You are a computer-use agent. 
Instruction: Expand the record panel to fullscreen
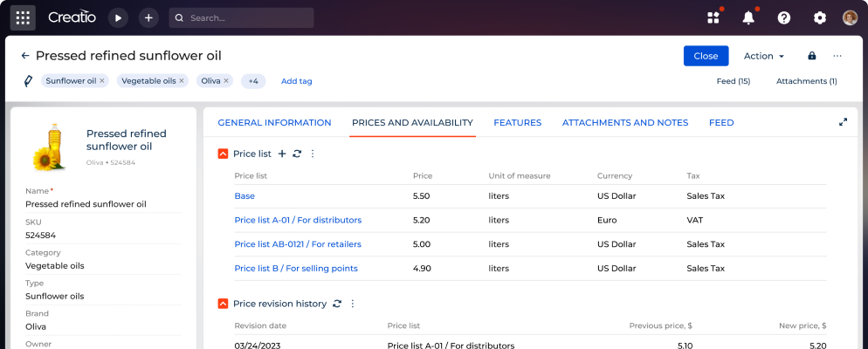(843, 122)
